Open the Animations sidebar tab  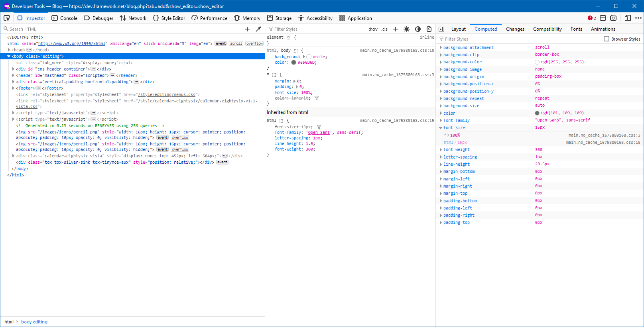point(603,29)
